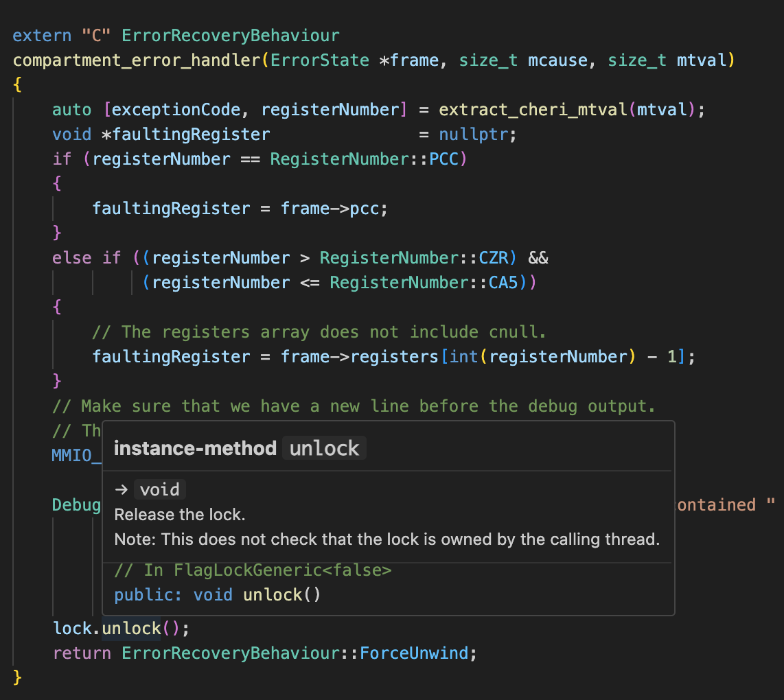Click the comment about registers array and cnull
Image resolution: width=784 pixels, height=700 pixels.
point(319,332)
